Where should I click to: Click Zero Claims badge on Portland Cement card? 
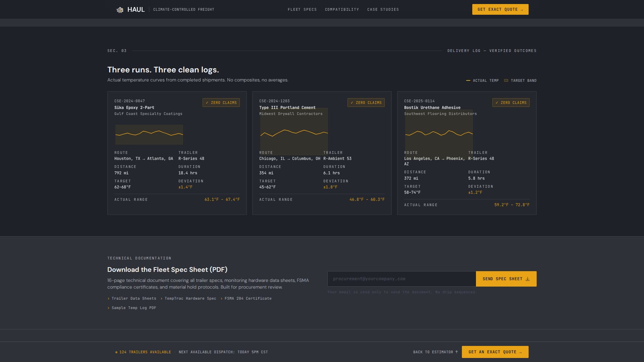click(366, 103)
